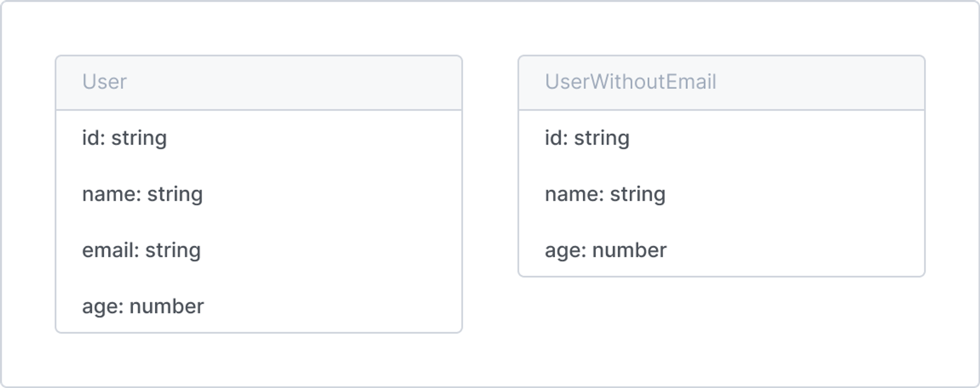Click number type of age in UserWithoutEmail
Screen dimensions: 980x388
tap(630, 250)
